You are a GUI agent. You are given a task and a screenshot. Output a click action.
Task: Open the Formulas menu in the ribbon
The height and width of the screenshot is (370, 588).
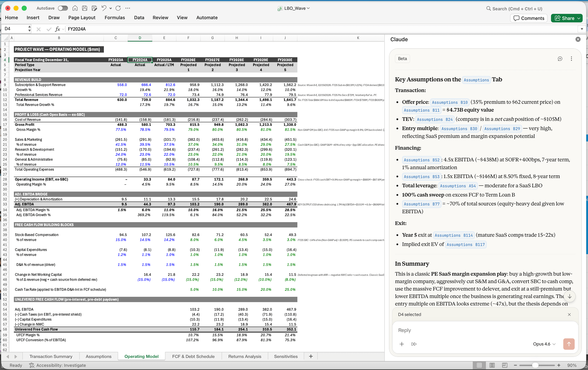[x=115, y=17]
